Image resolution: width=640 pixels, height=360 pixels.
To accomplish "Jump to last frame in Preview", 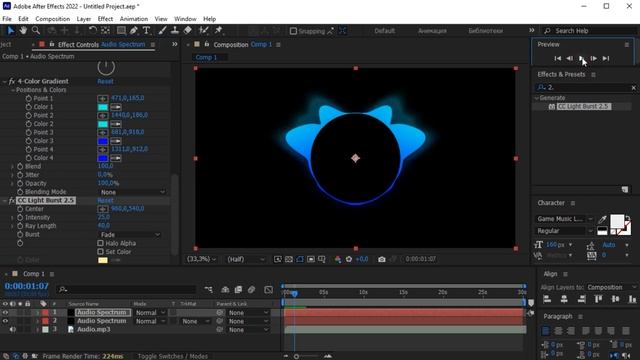I will pyautogui.click(x=606, y=58).
